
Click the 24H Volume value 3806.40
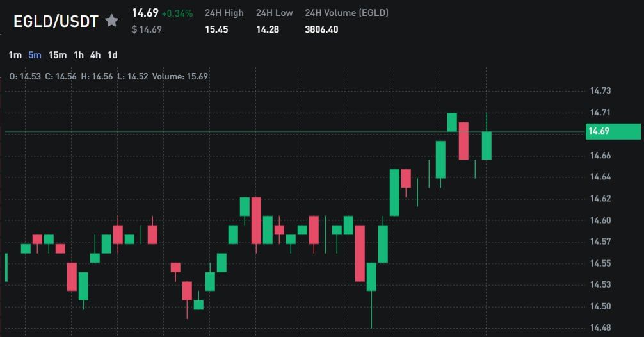tap(321, 29)
